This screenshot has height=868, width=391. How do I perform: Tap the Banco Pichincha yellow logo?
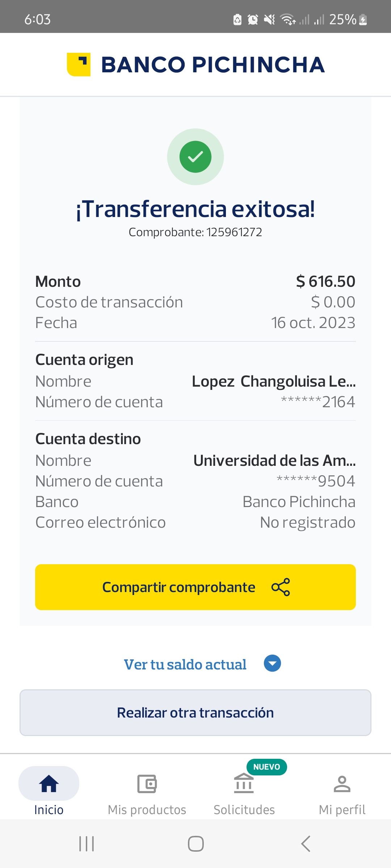click(x=79, y=65)
